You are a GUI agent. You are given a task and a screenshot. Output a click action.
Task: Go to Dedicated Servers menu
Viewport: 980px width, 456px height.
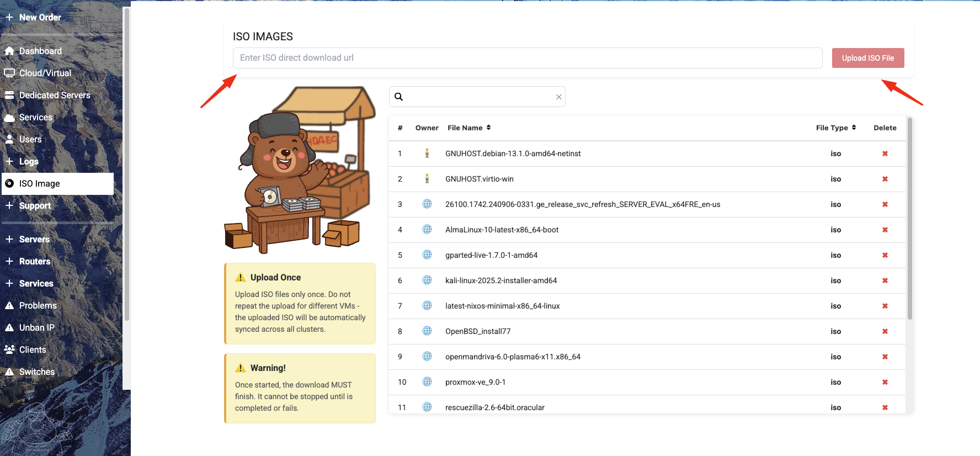point(54,95)
